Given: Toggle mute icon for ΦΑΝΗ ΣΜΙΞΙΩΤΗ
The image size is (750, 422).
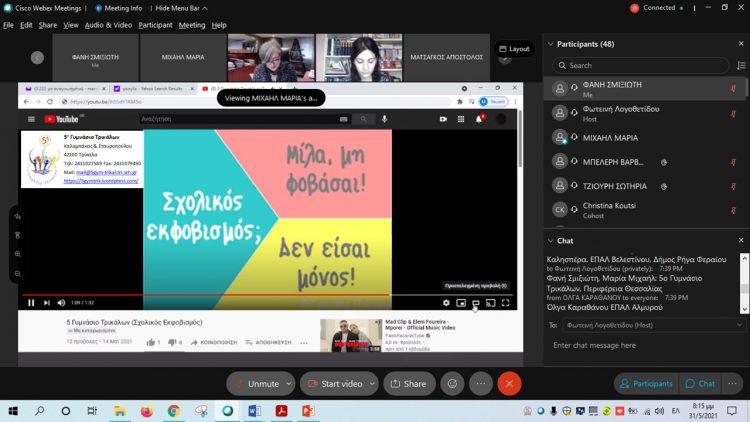Looking at the screenshot, I should pos(733,89).
